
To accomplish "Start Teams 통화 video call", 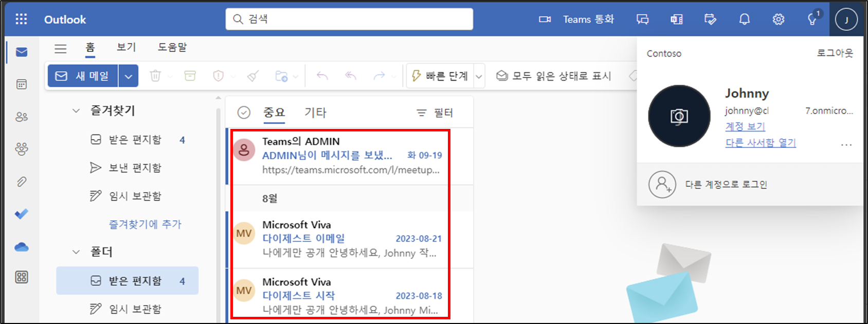I will pyautogui.click(x=576, y=20).
